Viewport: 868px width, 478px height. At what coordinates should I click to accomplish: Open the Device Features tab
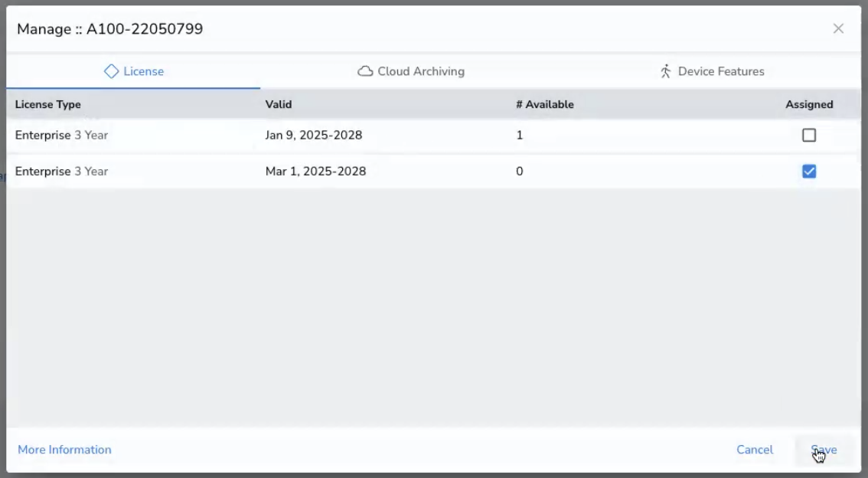tap(711, 71)
